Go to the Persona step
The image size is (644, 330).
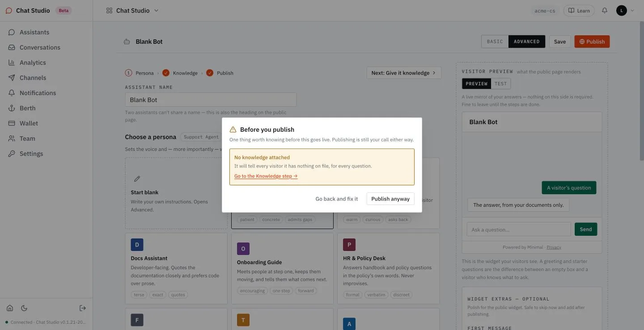click(x=140, y=73)
